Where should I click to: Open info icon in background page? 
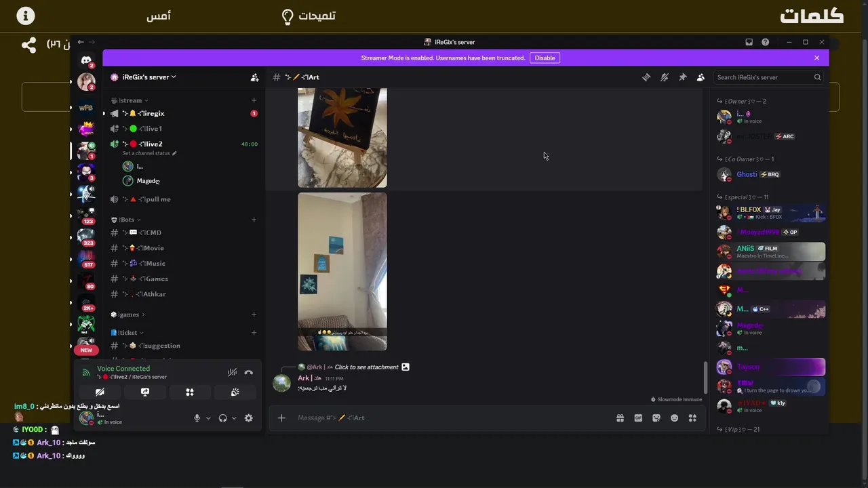tap(26, 16)
